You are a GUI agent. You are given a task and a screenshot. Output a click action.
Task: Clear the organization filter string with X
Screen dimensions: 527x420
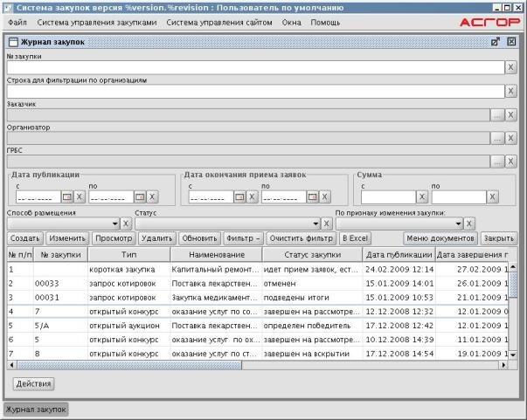(511, 91)
